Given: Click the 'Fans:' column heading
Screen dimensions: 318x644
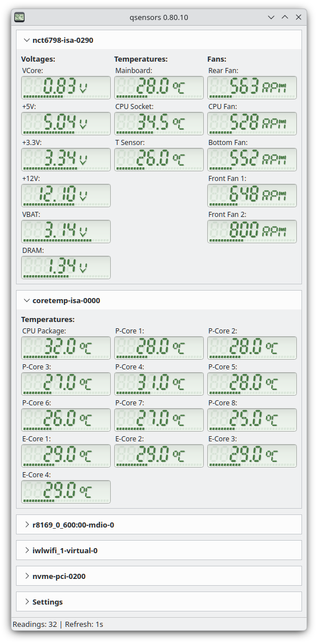Looking at the screenshot, I should (217, 59).
